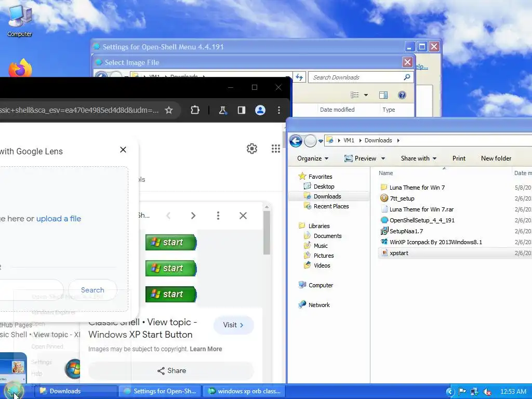This screenshot has height=399, width=532.
Task: Click the third dark green start image
Action: [x=171, y=294]
